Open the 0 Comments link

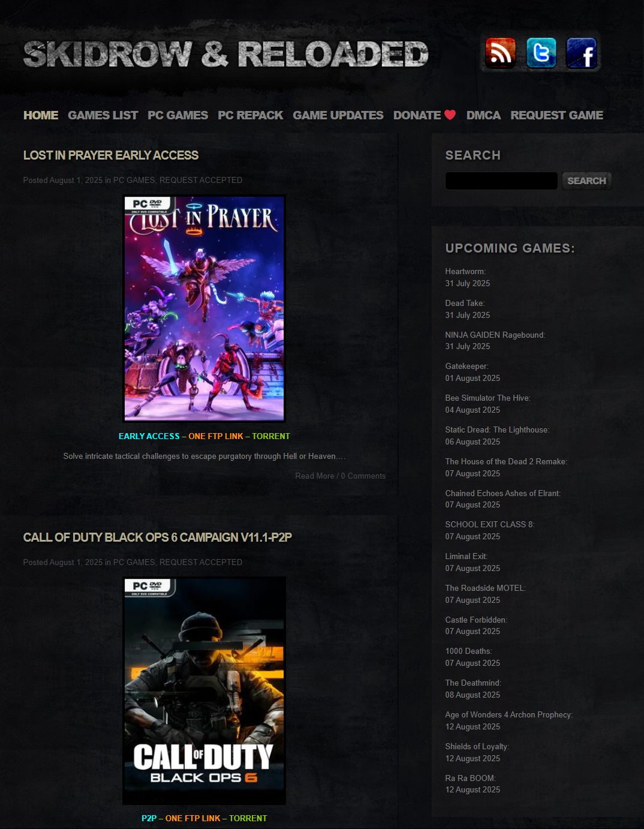[363, 476]
